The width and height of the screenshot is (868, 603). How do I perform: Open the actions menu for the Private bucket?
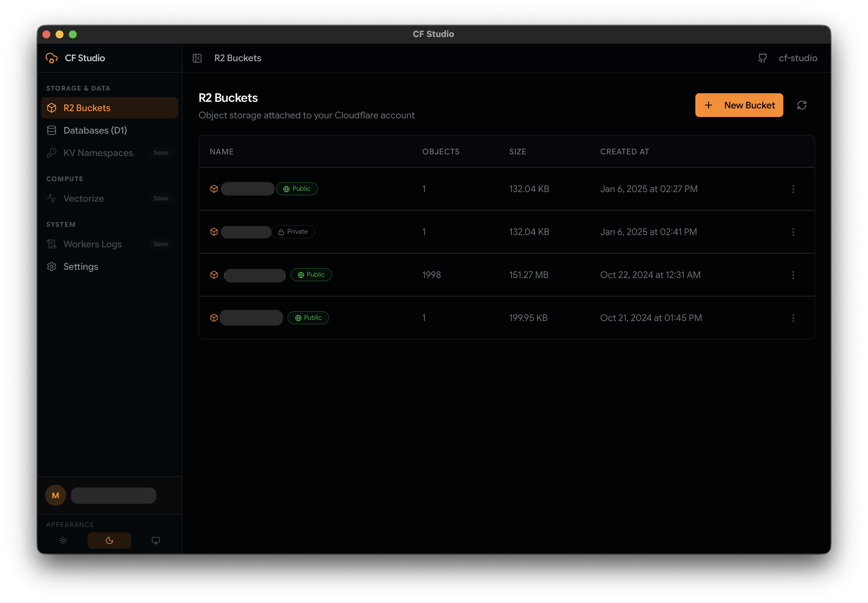(793, 232)
